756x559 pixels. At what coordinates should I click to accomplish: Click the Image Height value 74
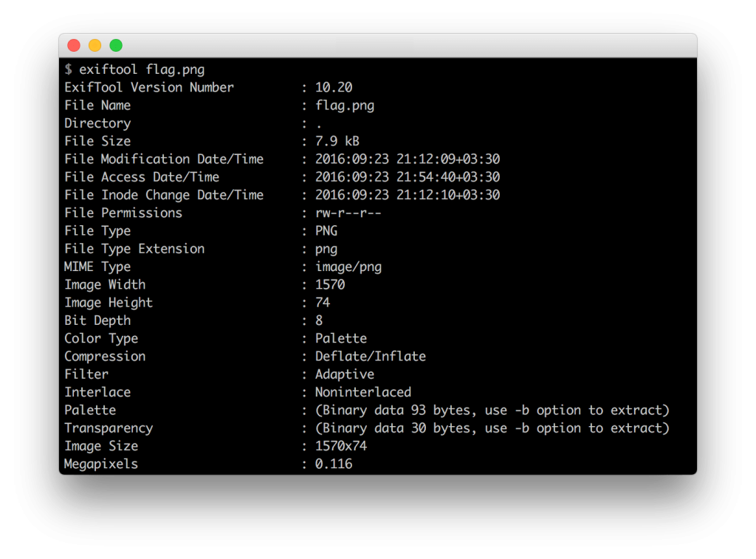(x=323, y=303)
